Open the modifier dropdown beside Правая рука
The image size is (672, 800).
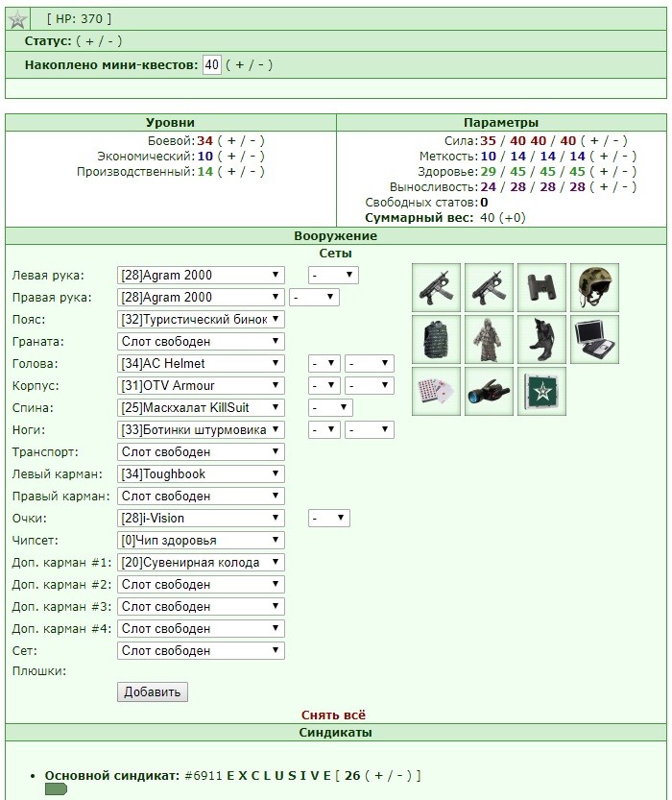[x=314, y=297]
